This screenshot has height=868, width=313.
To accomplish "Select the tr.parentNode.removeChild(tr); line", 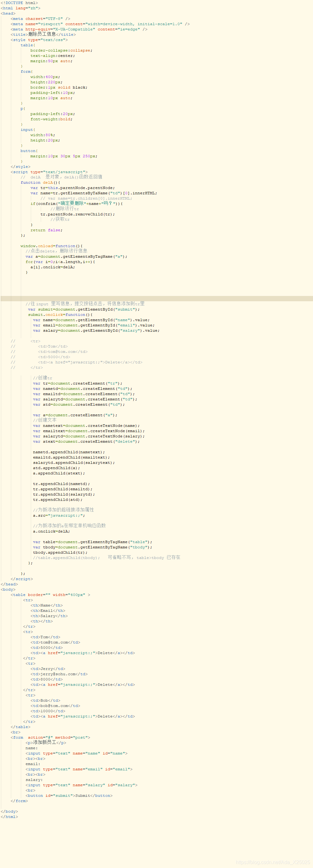I will tap(77, 214).
